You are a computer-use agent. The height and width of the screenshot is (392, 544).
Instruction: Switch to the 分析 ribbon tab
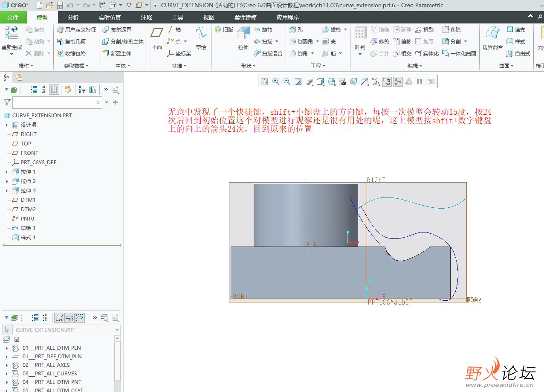[73, 17]
